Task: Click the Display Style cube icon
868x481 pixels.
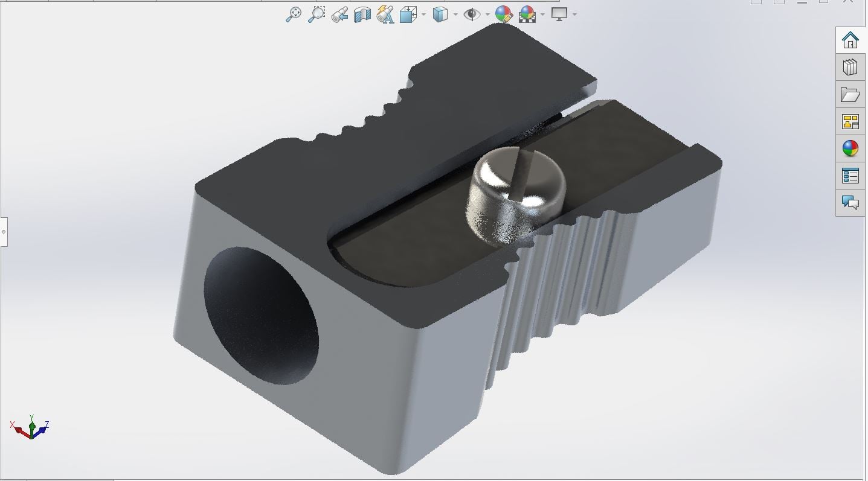Action: (440, 14)
